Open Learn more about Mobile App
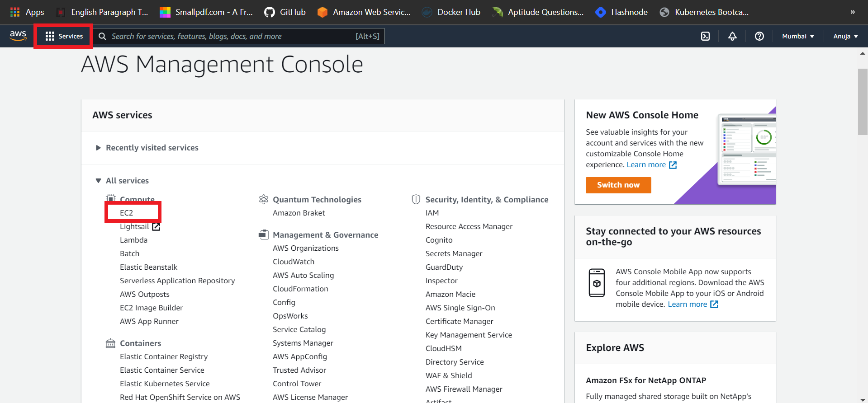The width and height of the screenshot is (868, 403). coord(687,305)
